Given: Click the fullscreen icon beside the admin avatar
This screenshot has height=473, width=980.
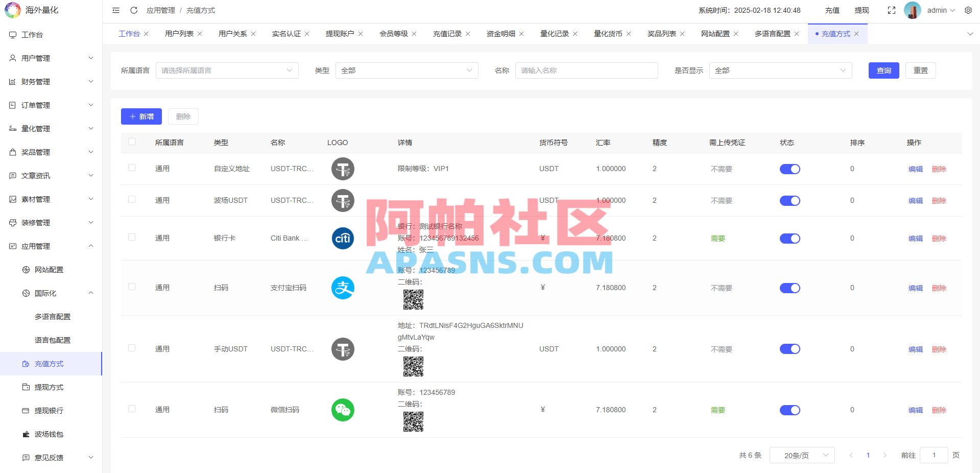Looking at the screenshot, I should point(891,10).
